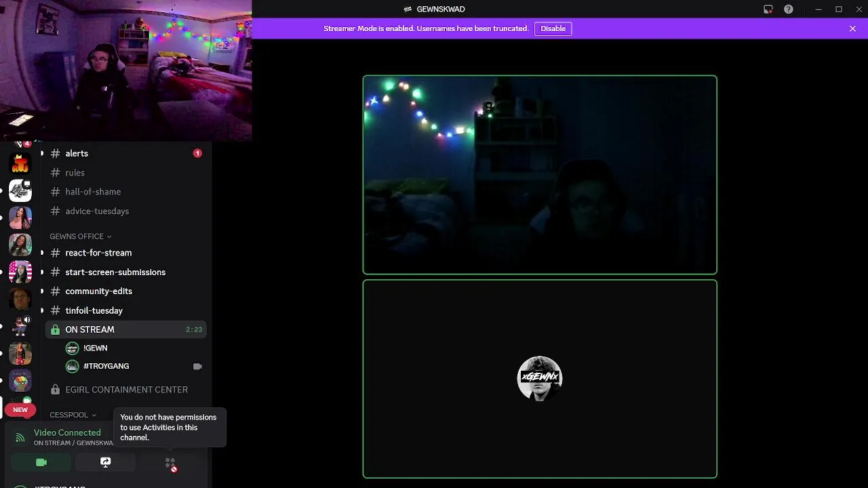The image size is (868, 488).
Task: Open the server with the rainbow Pepe frog icon
Action: click(20, 380)
